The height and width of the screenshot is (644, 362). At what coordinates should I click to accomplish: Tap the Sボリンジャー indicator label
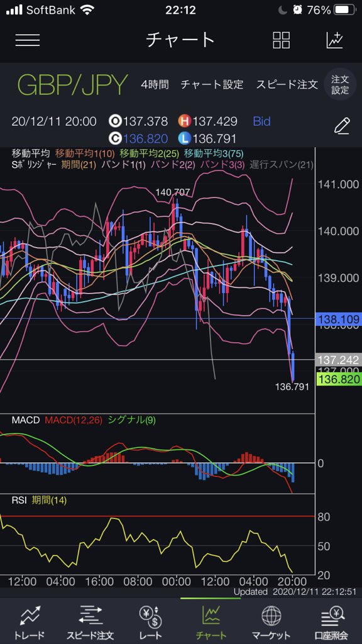pyautogui.click(x=35, y=165)
